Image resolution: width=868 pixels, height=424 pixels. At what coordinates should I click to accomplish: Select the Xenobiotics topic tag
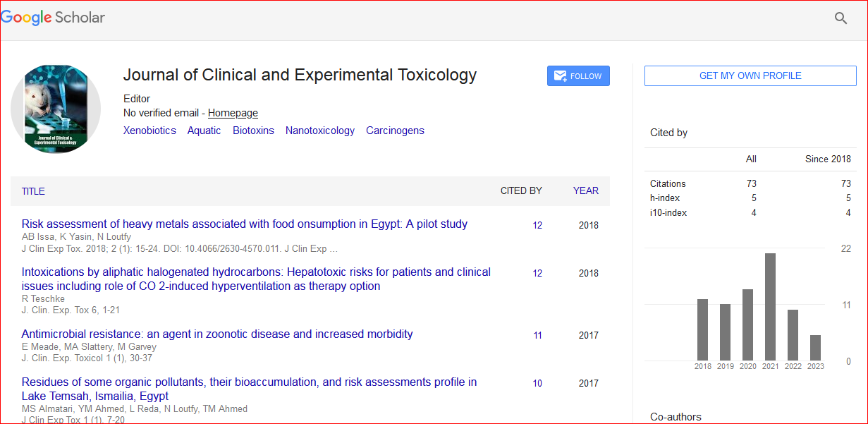[x=149, y=131]
